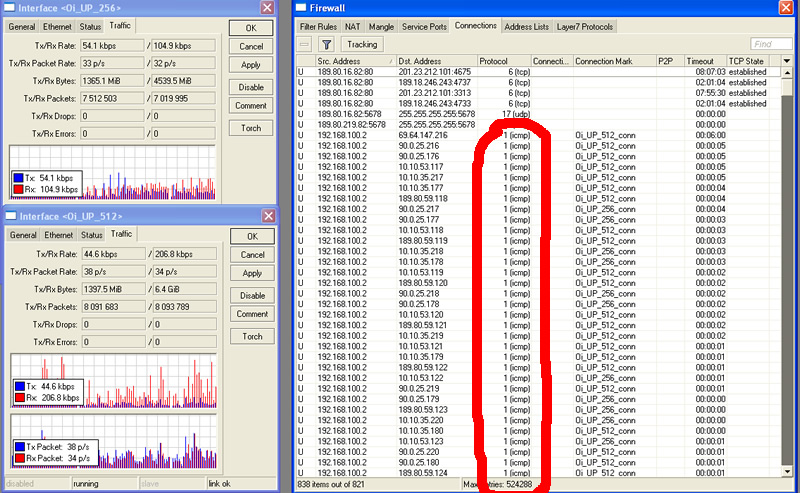Click OK in the Oi_UP_512 interface window
The image size is (800, 493).
[x=253, y=236]
